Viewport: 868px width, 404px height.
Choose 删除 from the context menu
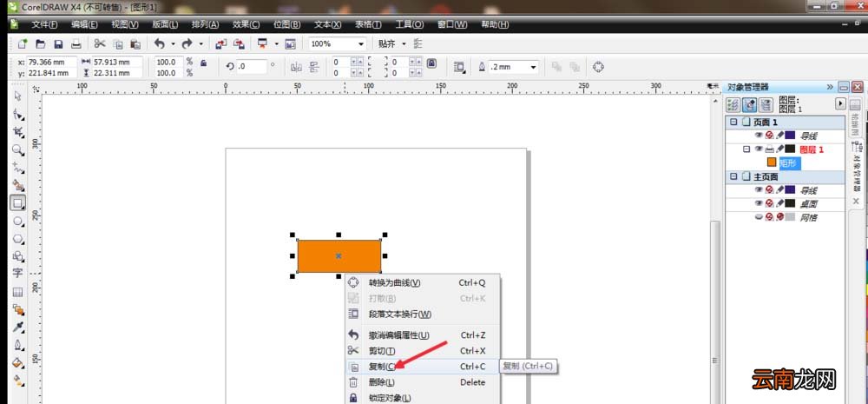point(422,382)
